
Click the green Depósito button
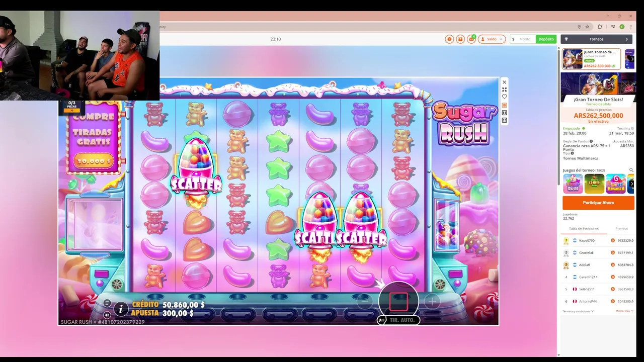546,39
